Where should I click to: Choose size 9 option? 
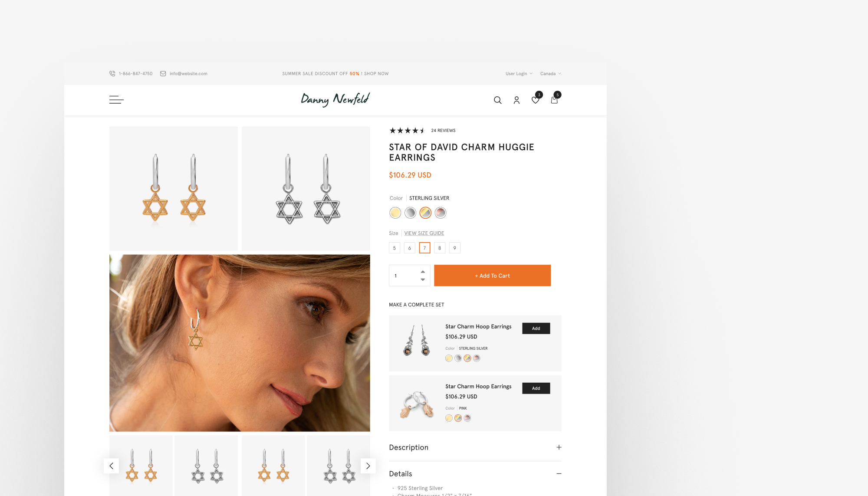[x=455, y=248]
